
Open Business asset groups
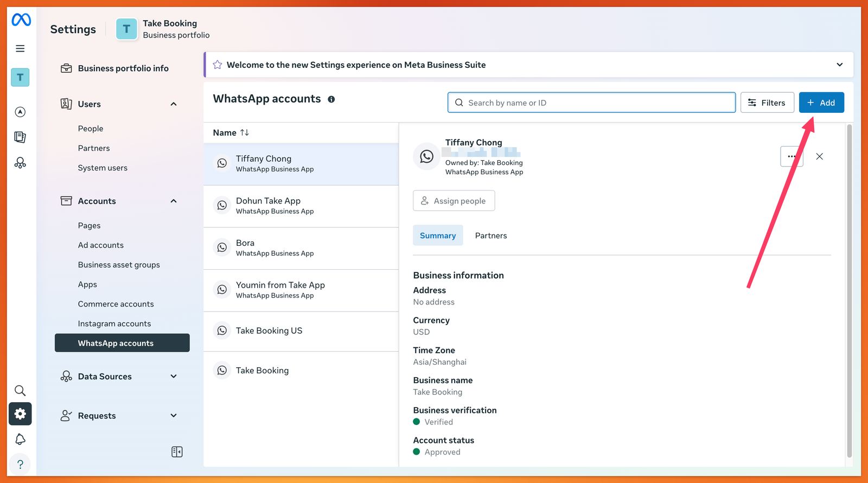[119, 265]
